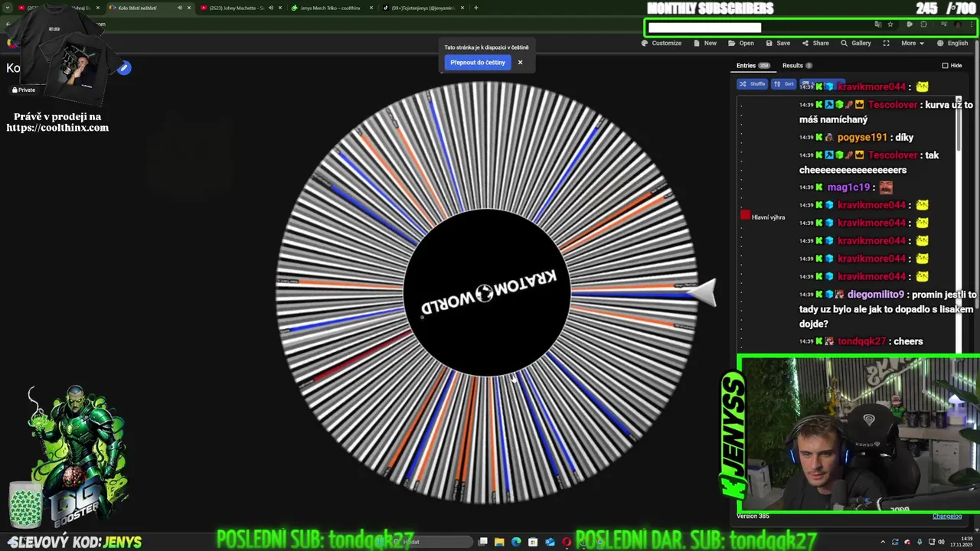Click the red Hlavní výhra color swatch

[x=745, y=215]
